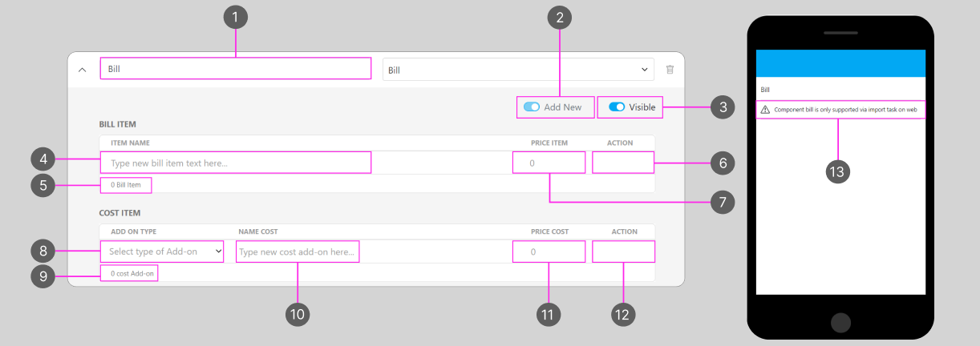The height and width of the screenshot is (346, 980).
Task: Open the Select type of Add-on dropdown
Action: point(161,251)
